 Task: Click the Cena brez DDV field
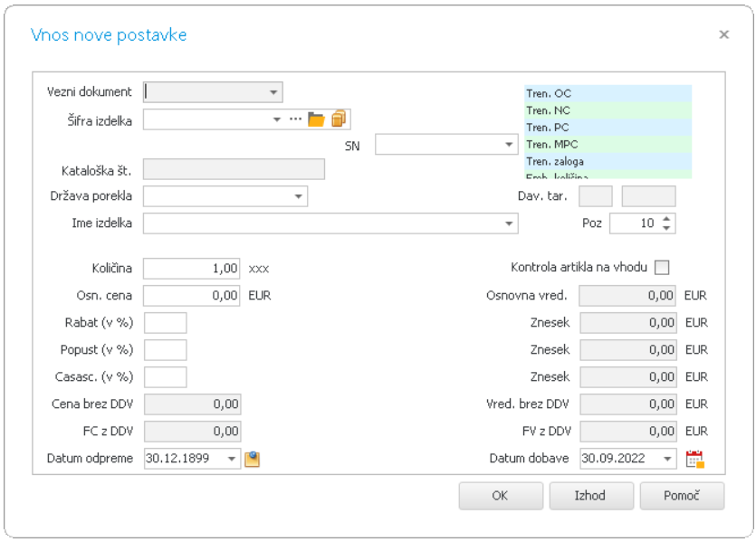click(192, 404)
